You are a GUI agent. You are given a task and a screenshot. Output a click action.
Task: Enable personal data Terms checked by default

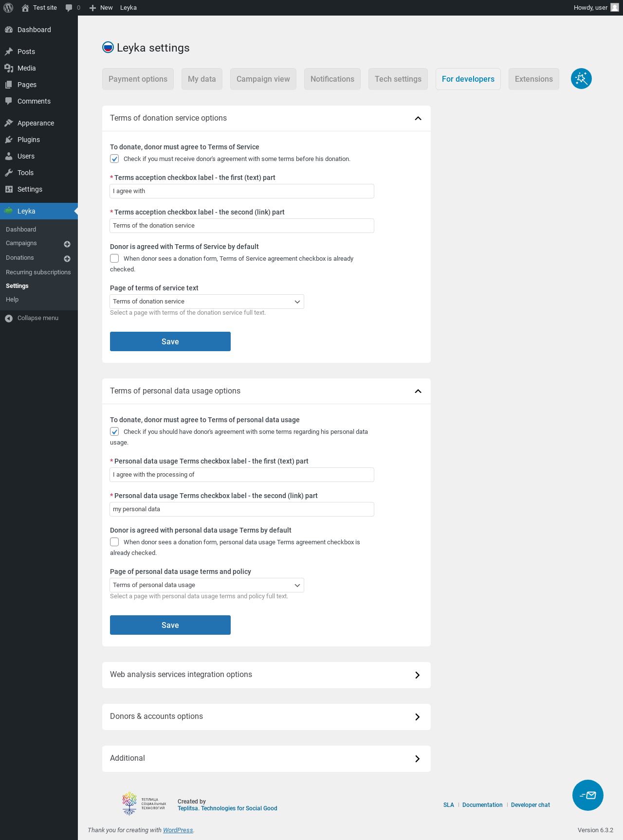coord(114,542)
